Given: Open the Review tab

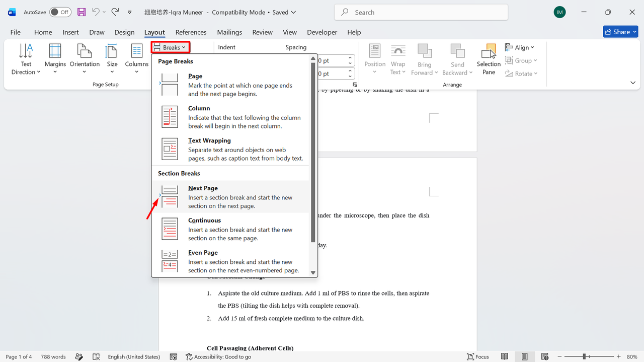Looking at the screenshot, I should 262,32.
